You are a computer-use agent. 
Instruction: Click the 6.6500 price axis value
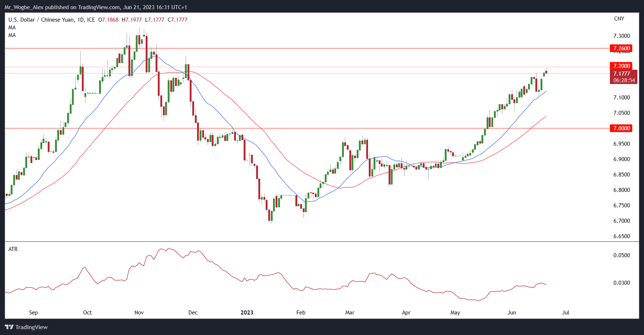(x=622, y=236)
